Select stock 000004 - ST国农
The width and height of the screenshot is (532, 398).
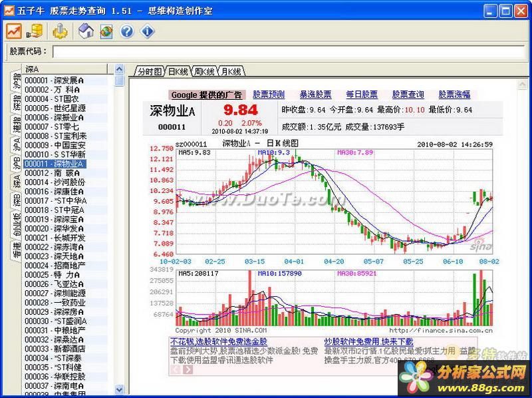click(52, 99)
